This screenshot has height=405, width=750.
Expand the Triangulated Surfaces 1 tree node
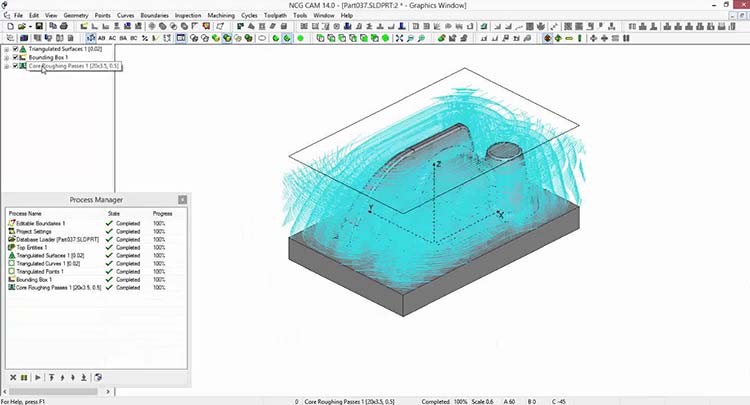point(6,48)
